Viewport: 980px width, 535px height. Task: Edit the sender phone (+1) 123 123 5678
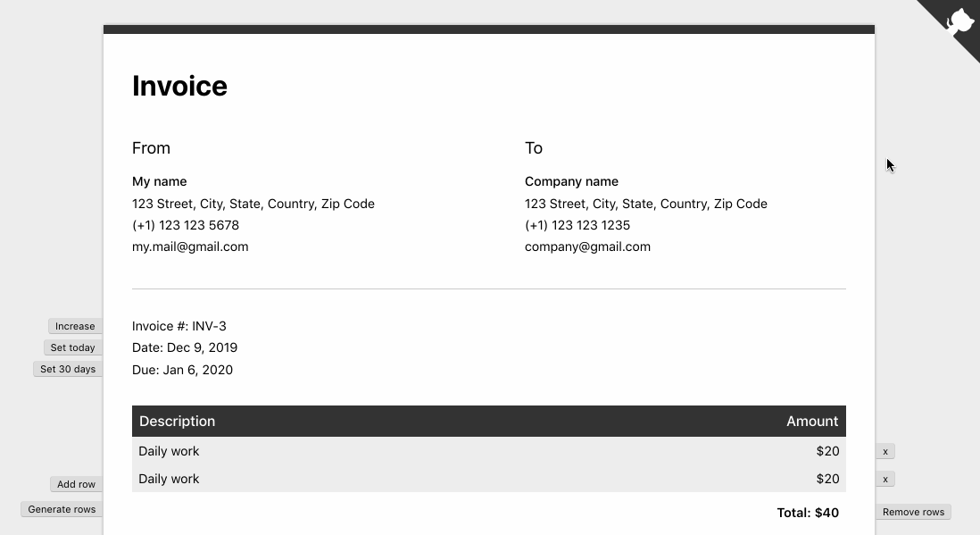[186, 225]
